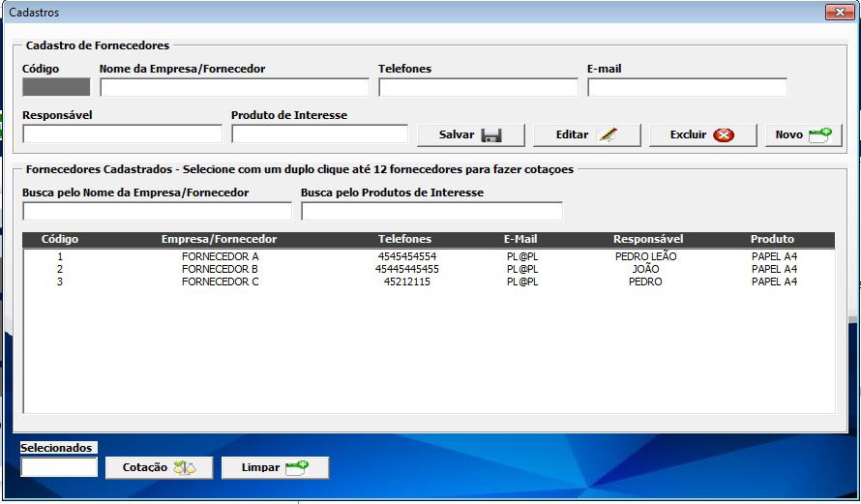Click the grayed Código field
Screen dimensions: 861x504
tap(56, 88)
